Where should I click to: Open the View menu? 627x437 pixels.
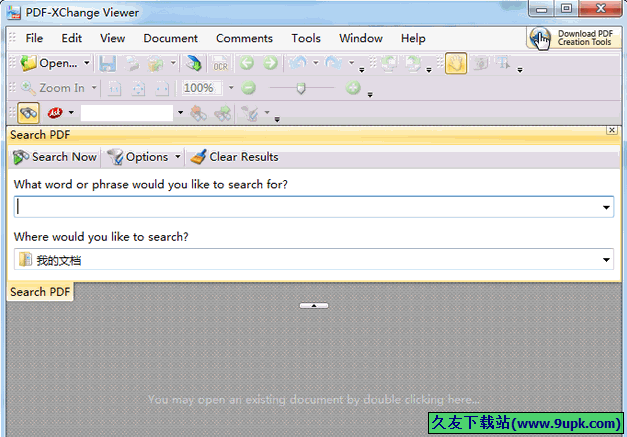(x=112, y=38)
